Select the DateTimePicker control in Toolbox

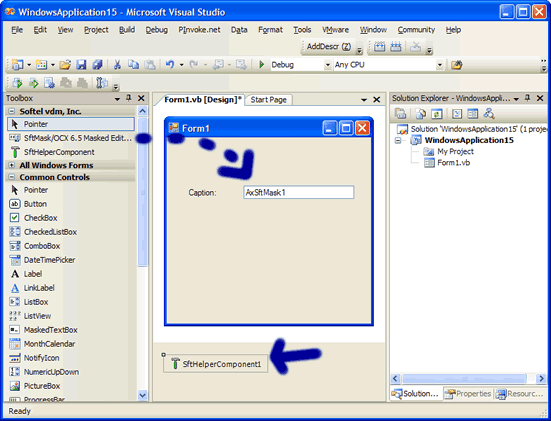(70, 260)
